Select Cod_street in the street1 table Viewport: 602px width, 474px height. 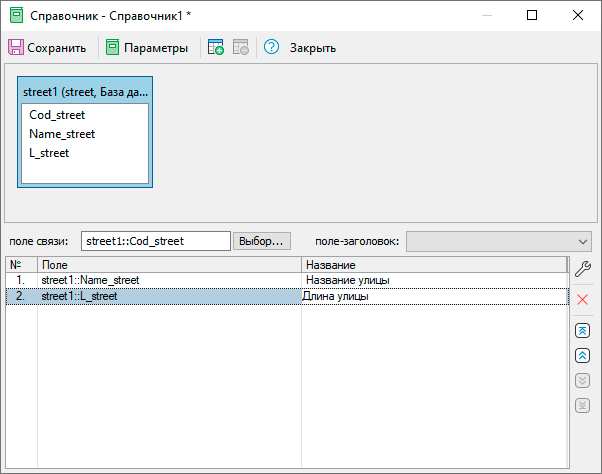[x=59, y=115]
